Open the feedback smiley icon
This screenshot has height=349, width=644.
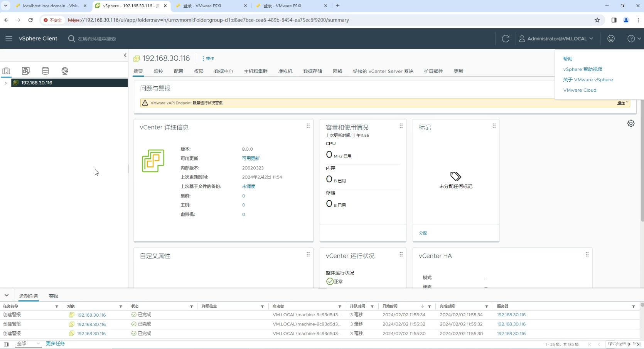click(x=611, y=39)
